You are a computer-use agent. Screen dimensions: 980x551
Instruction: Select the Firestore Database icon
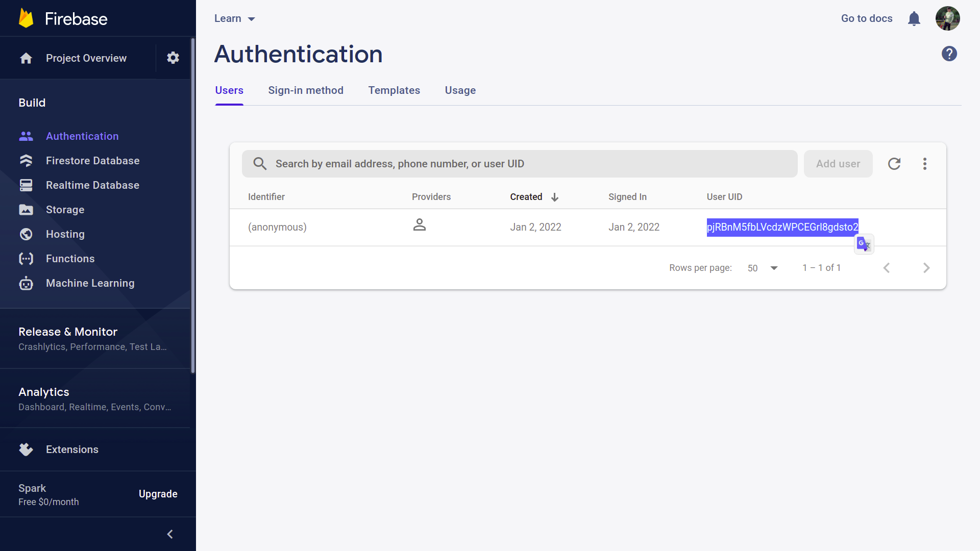(26, 160)
